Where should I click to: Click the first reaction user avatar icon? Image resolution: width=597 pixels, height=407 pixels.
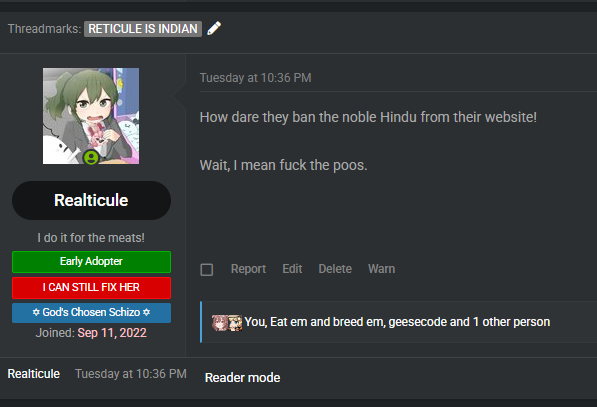[220, 322]
